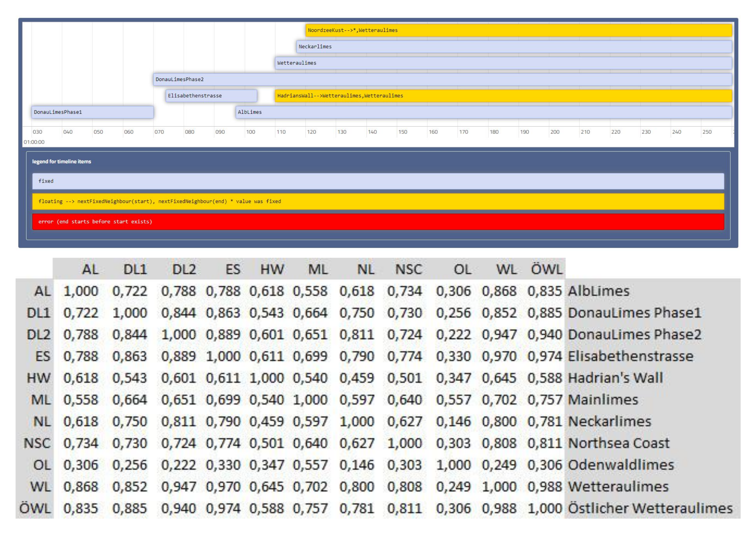This screenshot has height=534, width=756.
Task: Click the OL row header
Action: [42, 465]
